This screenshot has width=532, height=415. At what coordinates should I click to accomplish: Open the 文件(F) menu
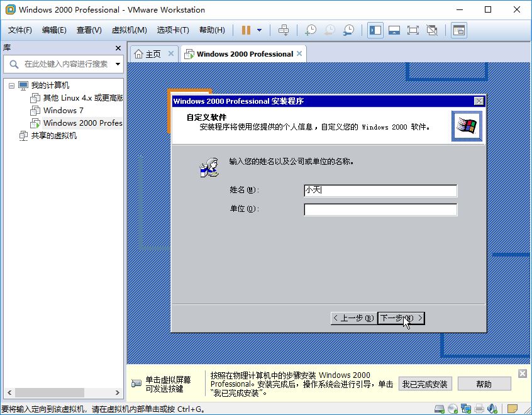click(19, 30)
